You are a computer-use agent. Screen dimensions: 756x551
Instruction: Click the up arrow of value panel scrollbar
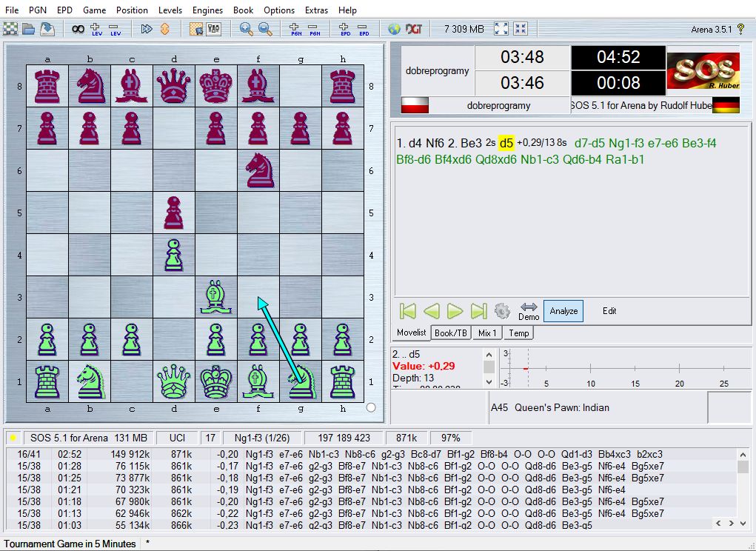tap(489, 355)
